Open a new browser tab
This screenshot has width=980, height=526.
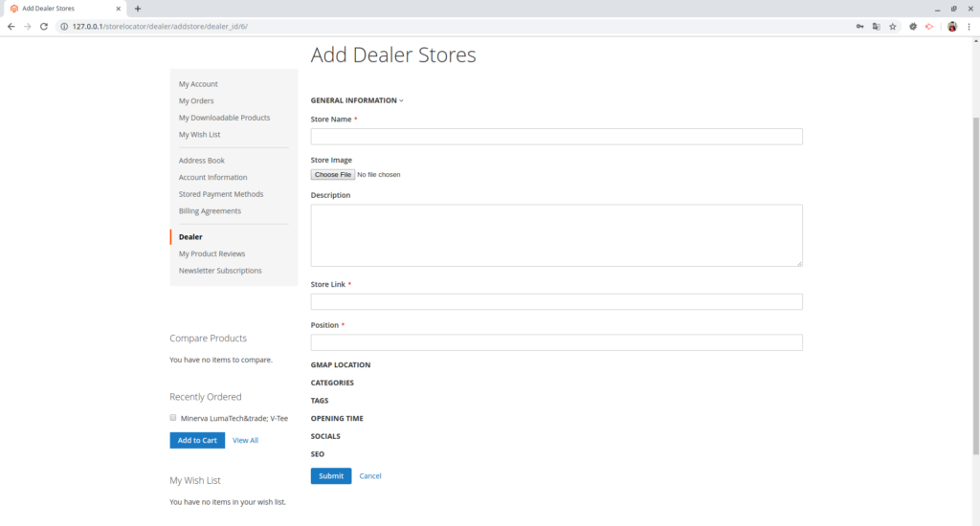click(138, 9)
